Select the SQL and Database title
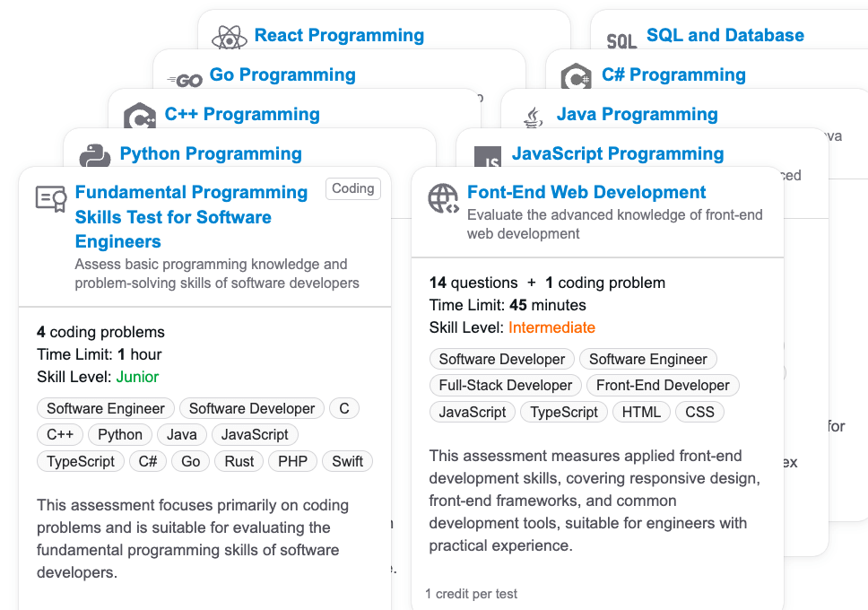Screen dimensions: 868x610 725,35
